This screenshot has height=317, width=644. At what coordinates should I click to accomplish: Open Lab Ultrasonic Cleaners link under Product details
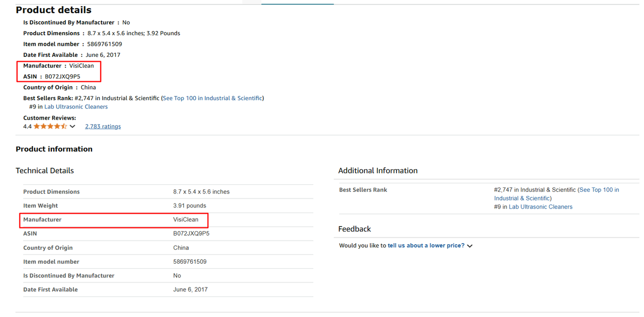click(x=76, y=107)
